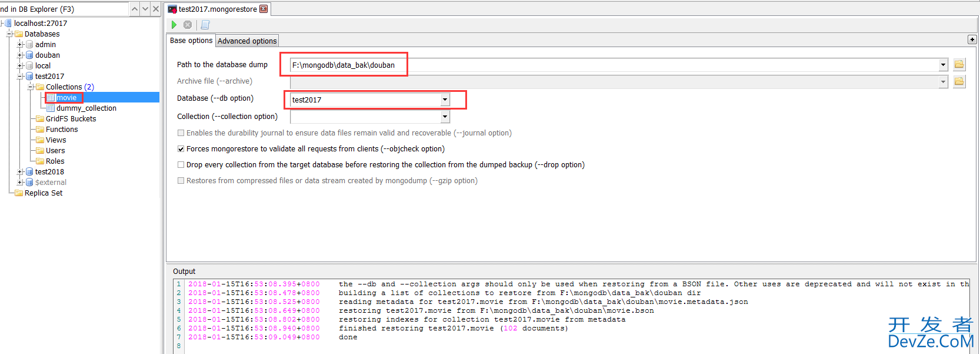Screen dimensions: 980x354
Task: Click the Users folder icon
Action: [40, 151]
